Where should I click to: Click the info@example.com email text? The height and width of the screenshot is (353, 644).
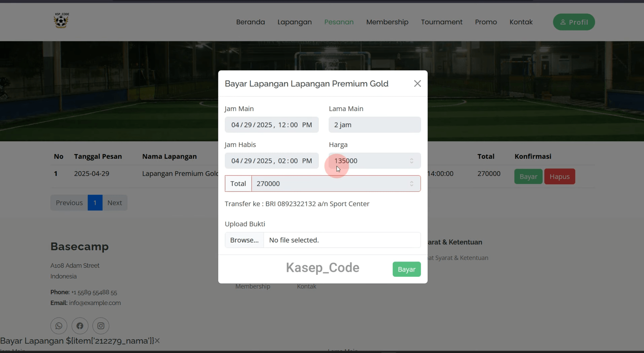click(x=95, y=303)
